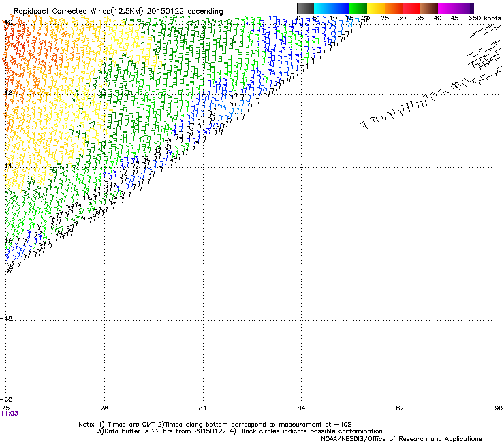This screenshot has height=443, width=504.
Task: Click the gray 0-5 knots legend segment
Action: pos(305,8)
